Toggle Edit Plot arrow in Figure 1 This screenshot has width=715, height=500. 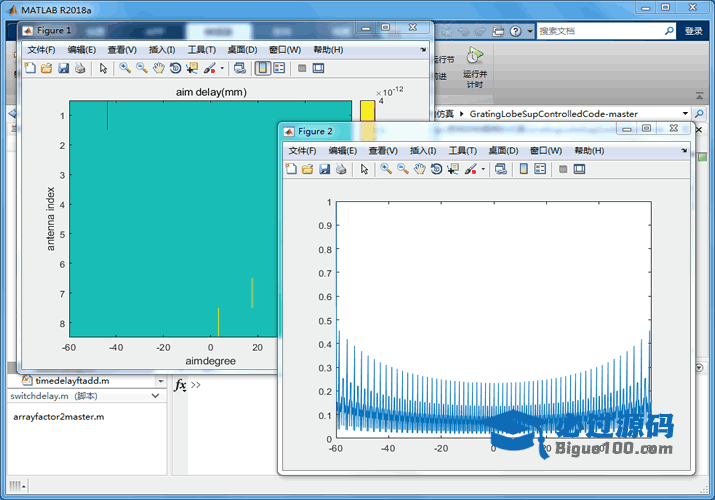click(103, 69)
